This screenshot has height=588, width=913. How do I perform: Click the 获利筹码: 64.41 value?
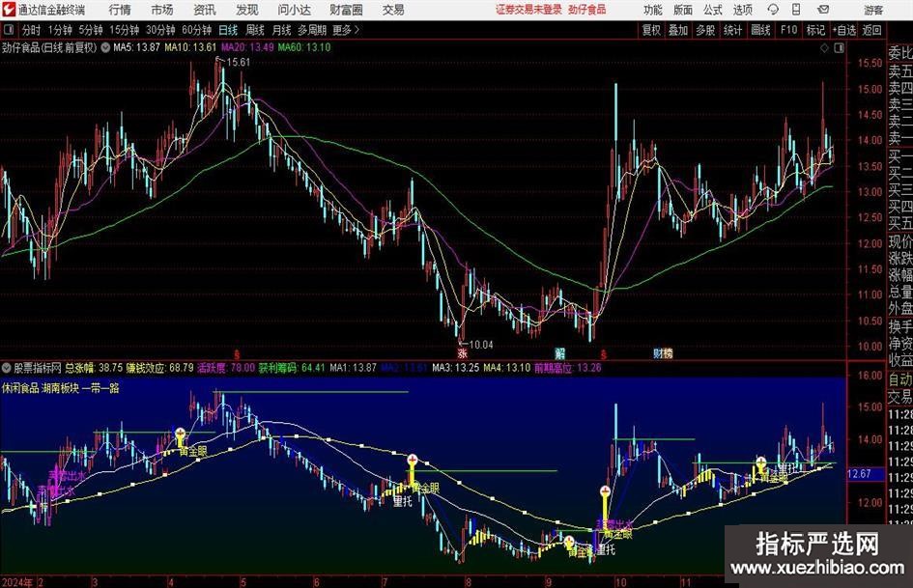(292, 368)
